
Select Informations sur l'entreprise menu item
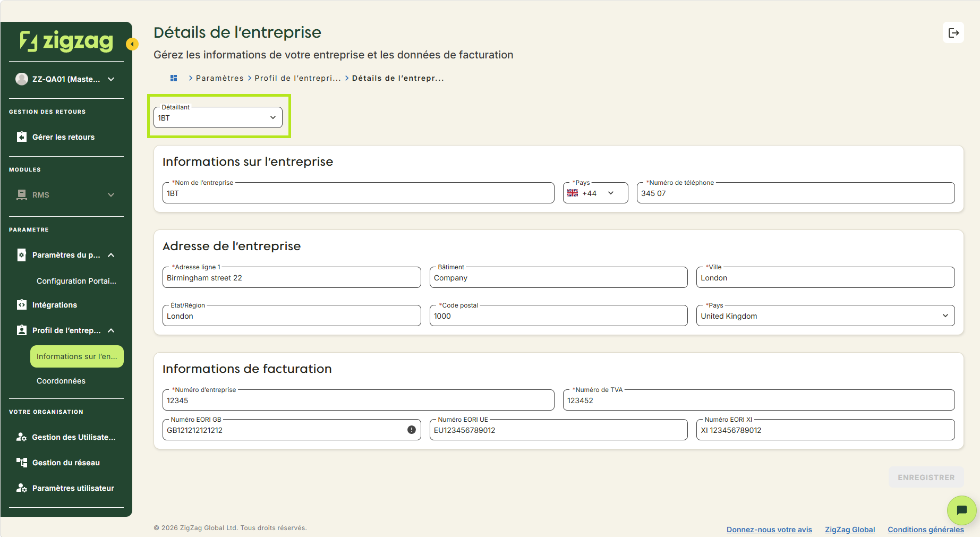click(77, 356)
